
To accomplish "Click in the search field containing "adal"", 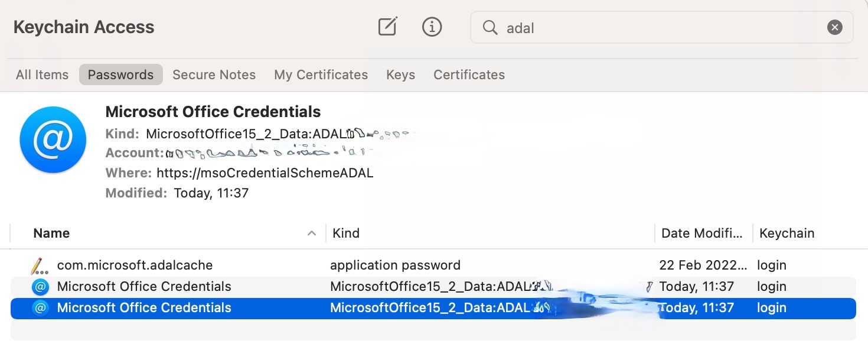I will 650,28.
